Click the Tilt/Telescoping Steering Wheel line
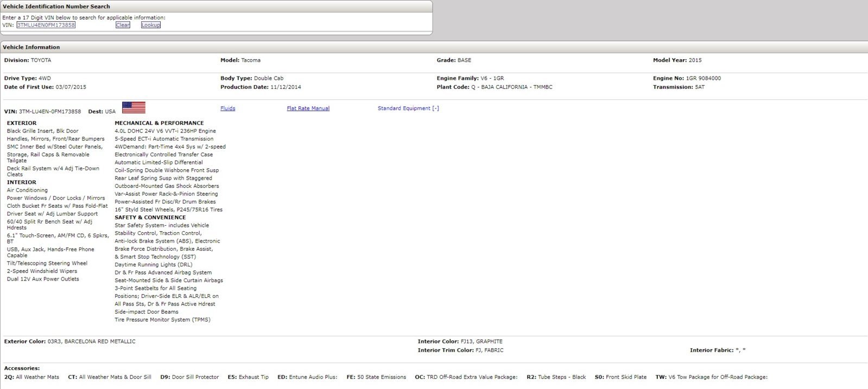This screenshot has height=389, width=868. (x=47, y=264)
